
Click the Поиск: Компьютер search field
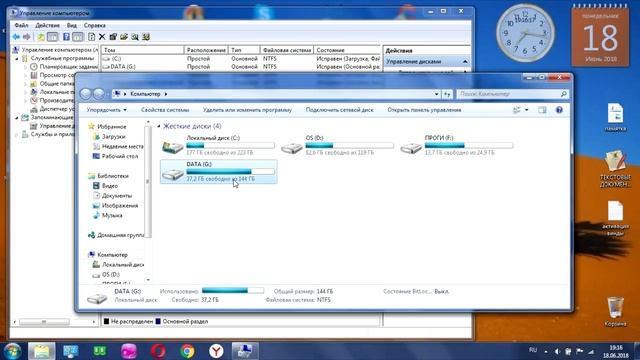(x=512, y=94)
